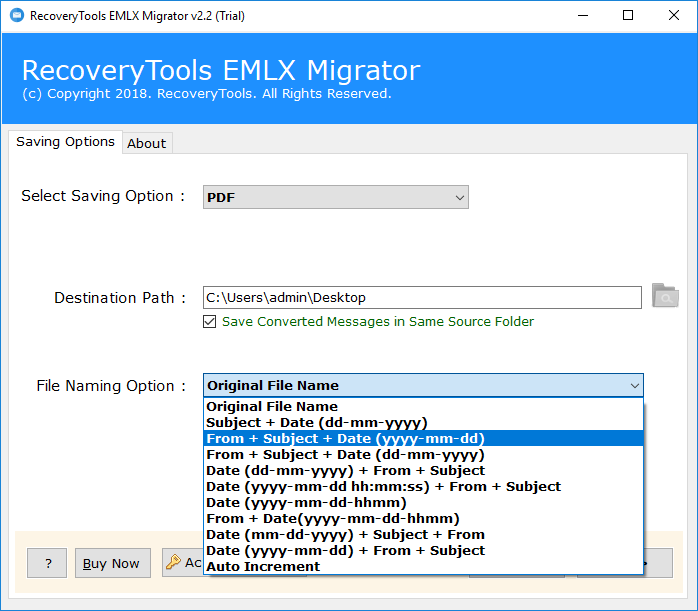698x611 pixels.
Task: Choose Original File Name from the list
Action: tap(423, 406)
